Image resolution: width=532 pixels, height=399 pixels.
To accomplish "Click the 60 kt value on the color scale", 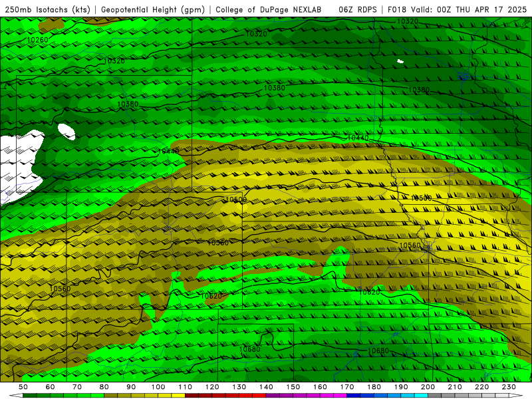I will coord(51,387).
